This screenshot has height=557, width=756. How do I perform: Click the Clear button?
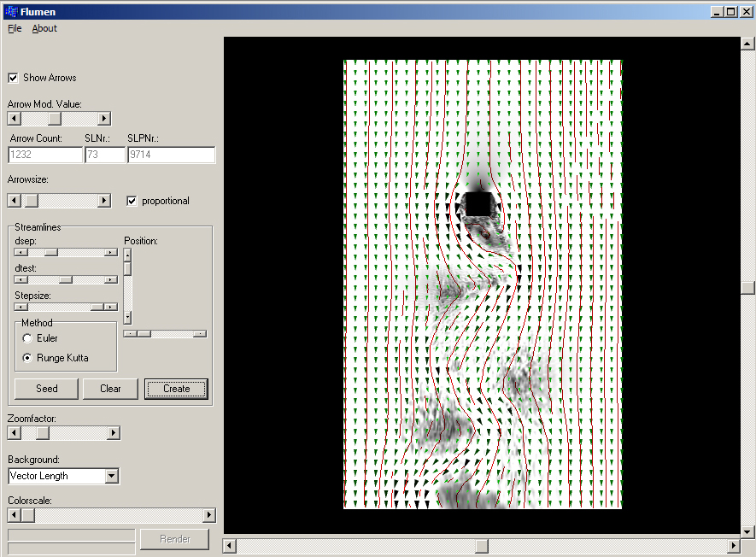click(110, 389)
